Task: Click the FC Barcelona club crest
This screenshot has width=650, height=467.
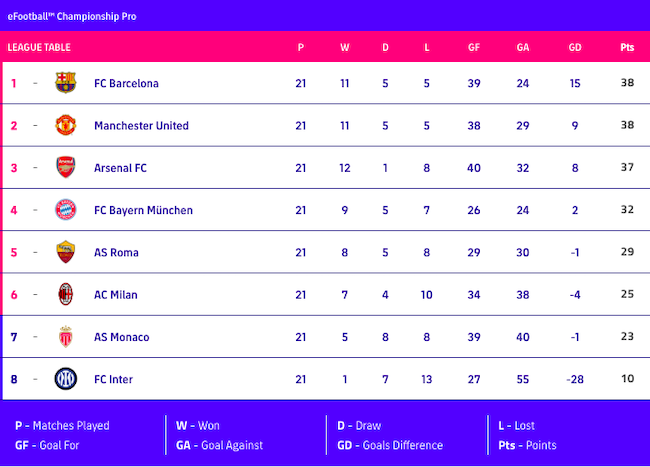Action: [66, 83]
